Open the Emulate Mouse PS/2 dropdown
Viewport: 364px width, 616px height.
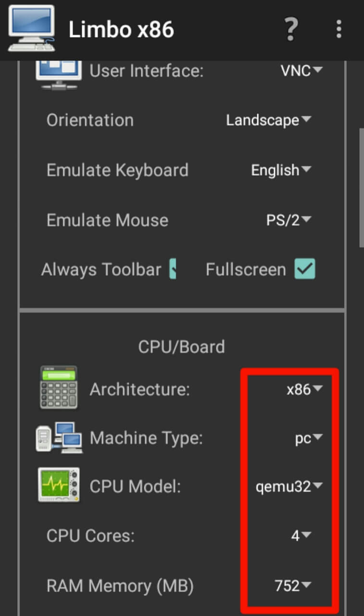pyautogui.click(x=289, y=220)
